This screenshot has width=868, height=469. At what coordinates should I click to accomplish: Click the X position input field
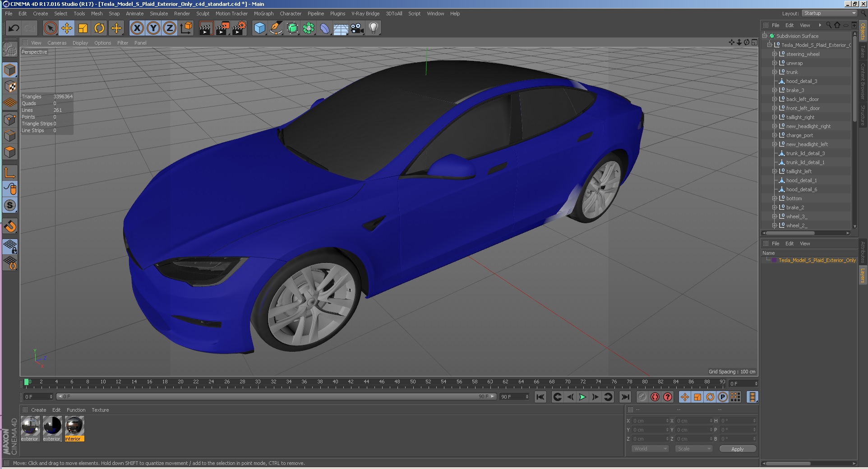(x=650, y=421)
